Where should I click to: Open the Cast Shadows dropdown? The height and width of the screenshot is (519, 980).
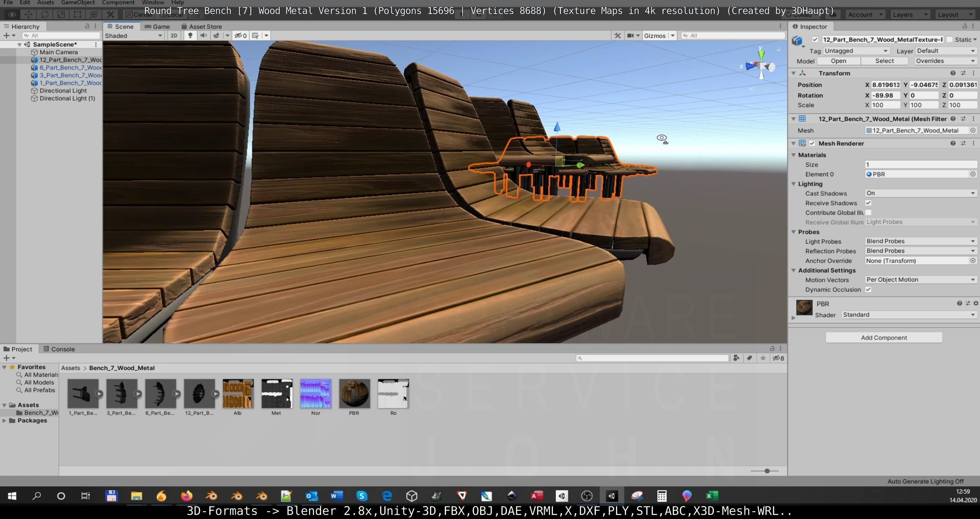(x=920, y=193)
